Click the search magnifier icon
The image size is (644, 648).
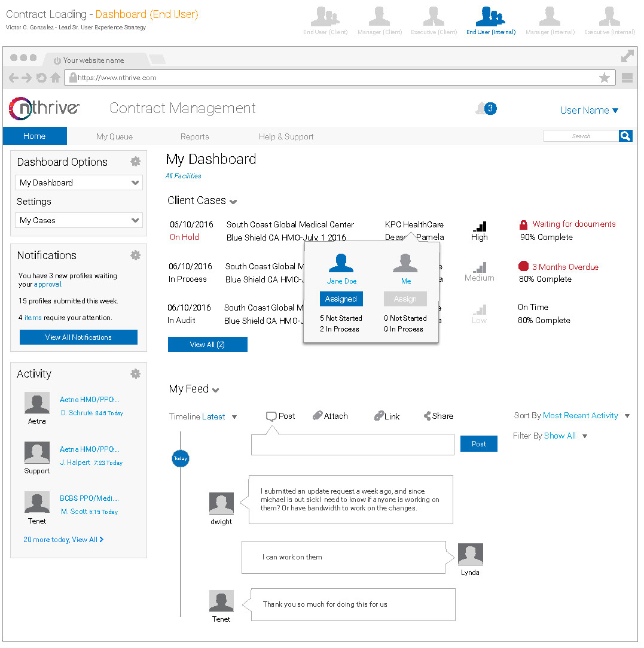point(625,136)
